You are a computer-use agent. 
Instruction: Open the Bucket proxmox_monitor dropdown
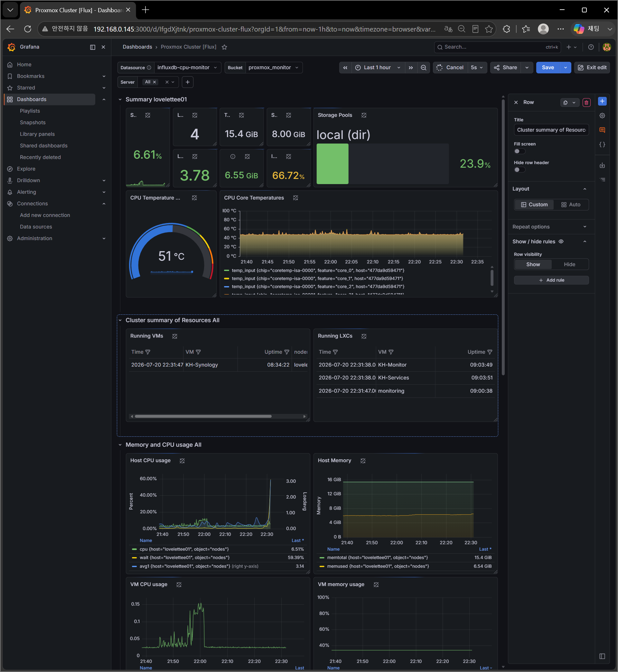click(274, 68)
